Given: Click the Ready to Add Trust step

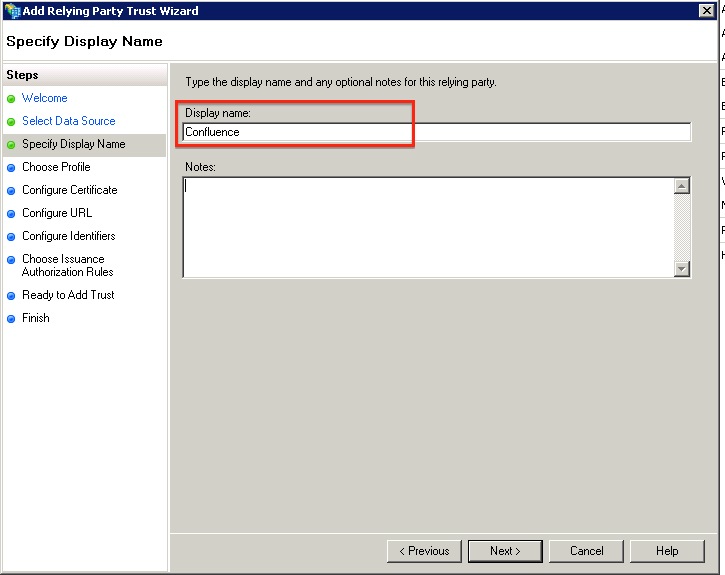Looking at the screenshot, I should (x=68, y=295).
